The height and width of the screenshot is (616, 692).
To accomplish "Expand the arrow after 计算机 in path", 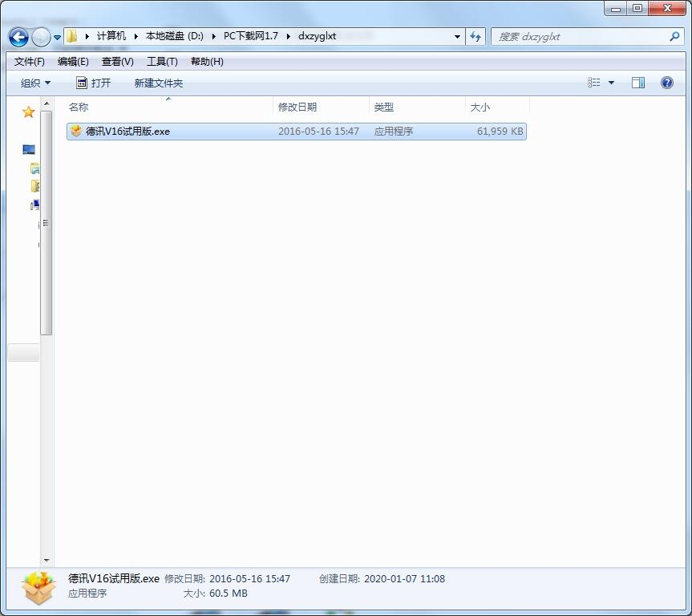I will pyautogui.click(x=136, y=36).
